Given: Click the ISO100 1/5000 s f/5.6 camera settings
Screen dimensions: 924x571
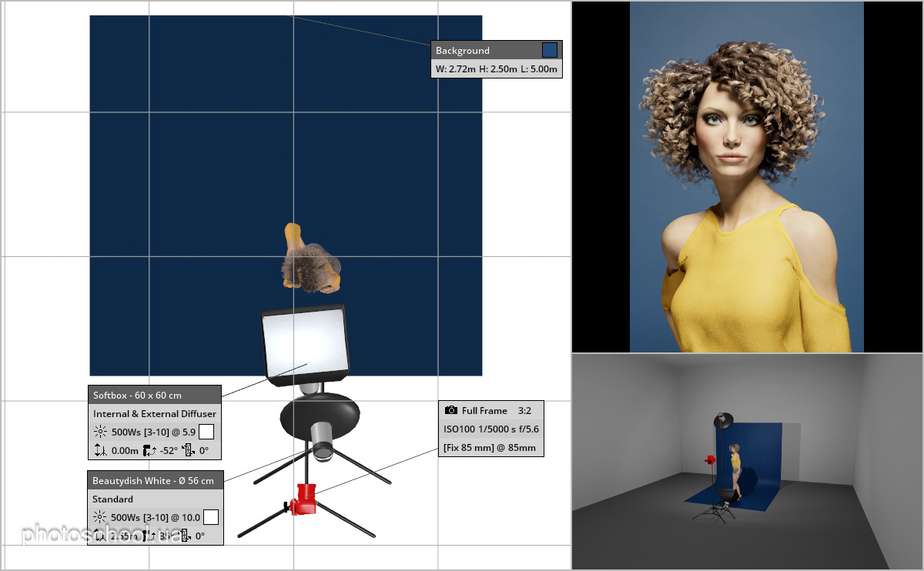Looking at the screenshot, I should pos(491,429).
